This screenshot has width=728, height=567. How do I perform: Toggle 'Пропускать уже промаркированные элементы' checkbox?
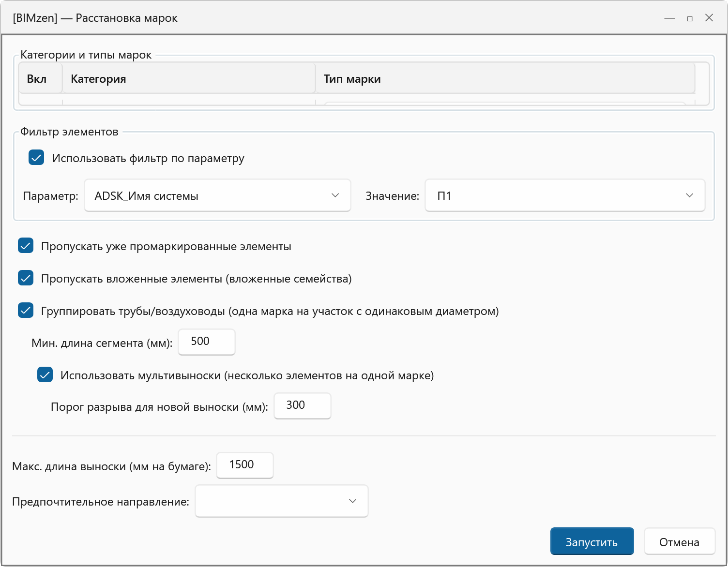[x=26, y=246]
